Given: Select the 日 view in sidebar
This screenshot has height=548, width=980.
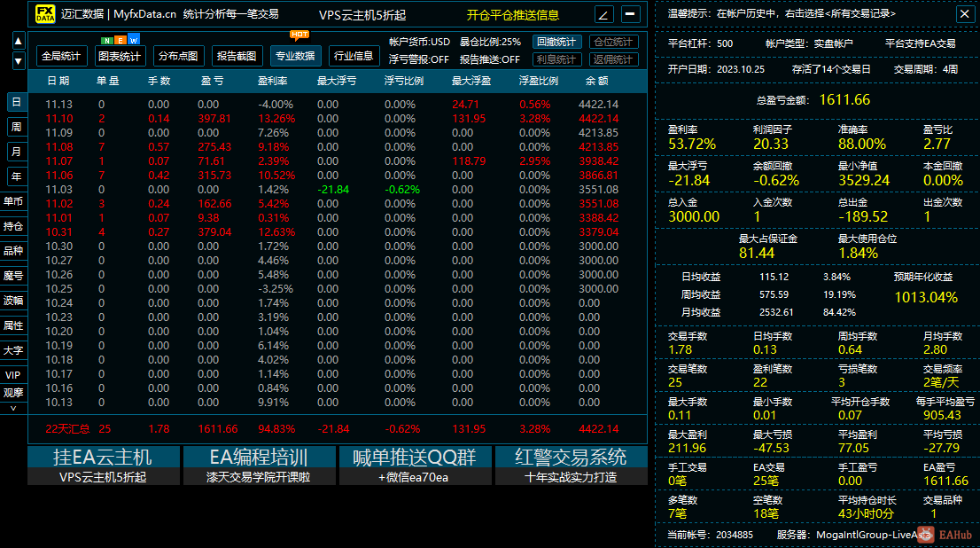Looking at the screenshot, I should point(17,102).
